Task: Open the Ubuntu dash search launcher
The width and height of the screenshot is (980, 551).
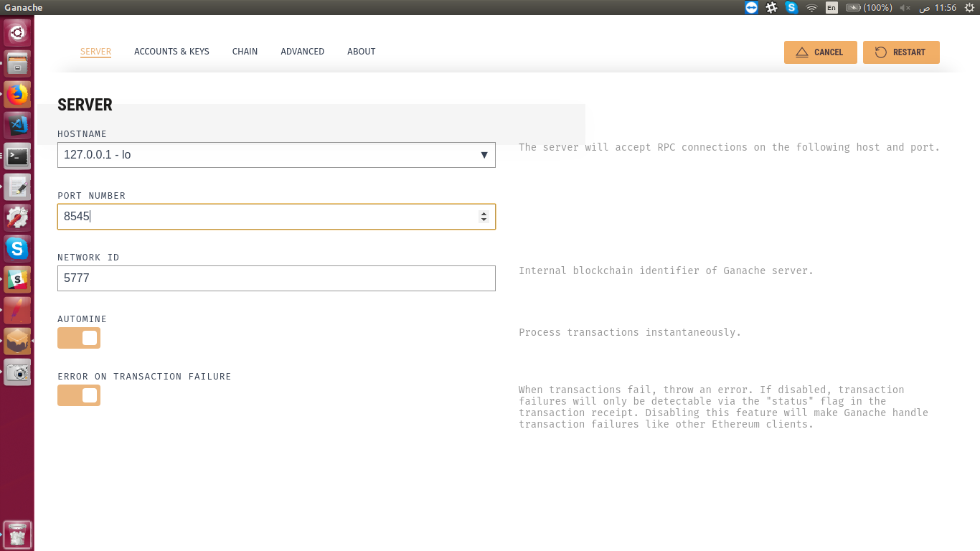Action: pos(17,32)
